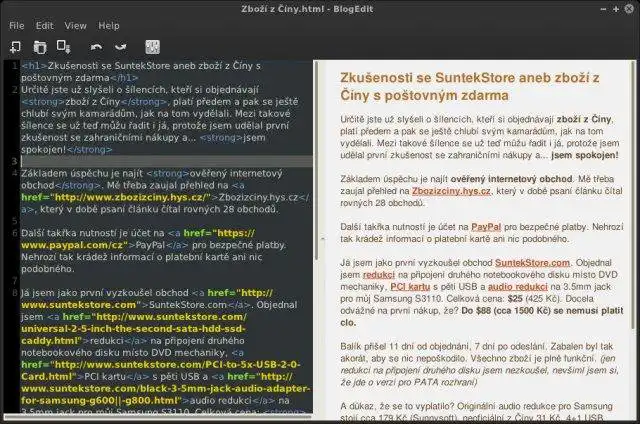Click the source editor vertical scrollbar
This screenshot has width=640, height=424.
[316, 159]
